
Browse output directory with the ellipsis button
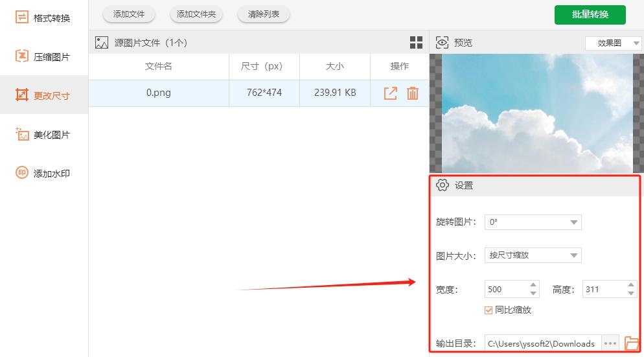click(x=610, y=343)
